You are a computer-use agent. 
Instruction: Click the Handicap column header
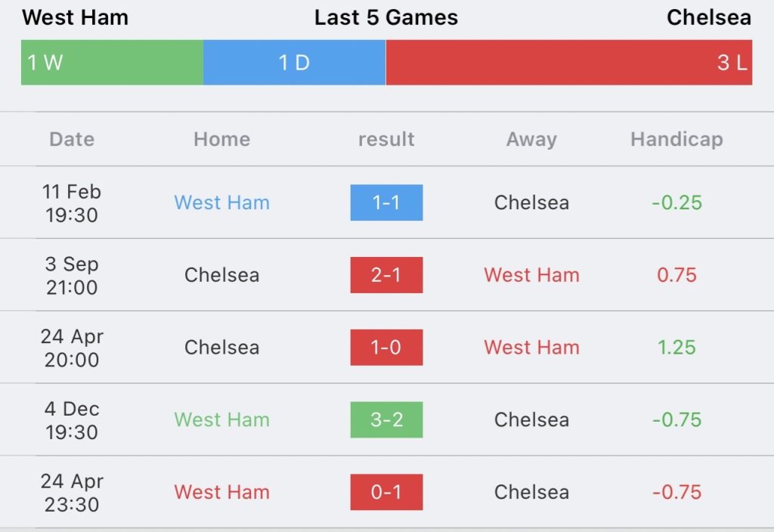pos(676,140)
